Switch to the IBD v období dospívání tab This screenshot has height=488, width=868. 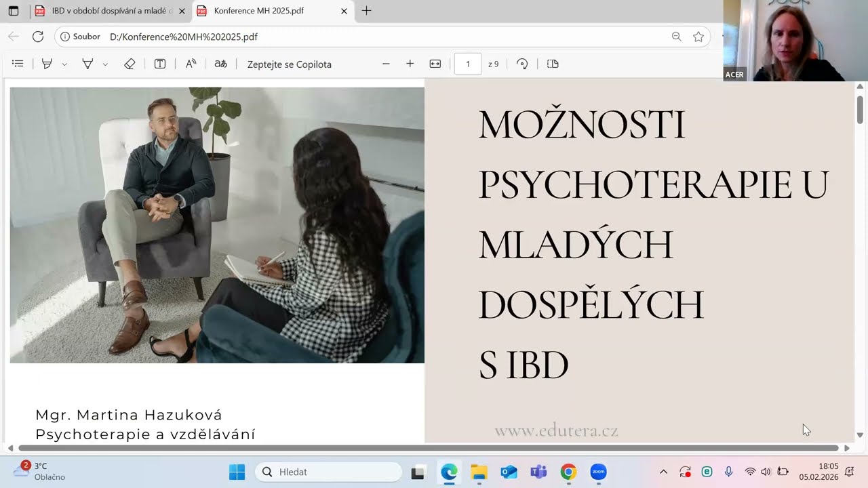click(111, 11)
